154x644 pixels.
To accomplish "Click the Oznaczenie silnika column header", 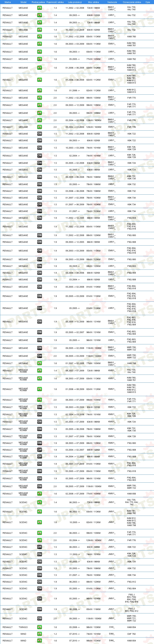I will point(132,2).
